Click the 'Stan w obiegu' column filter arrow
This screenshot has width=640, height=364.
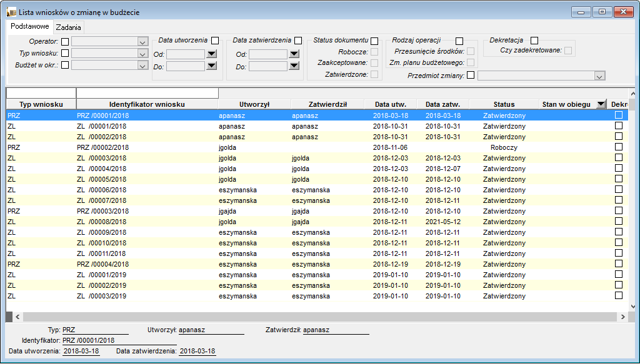[x=601, y=104]
